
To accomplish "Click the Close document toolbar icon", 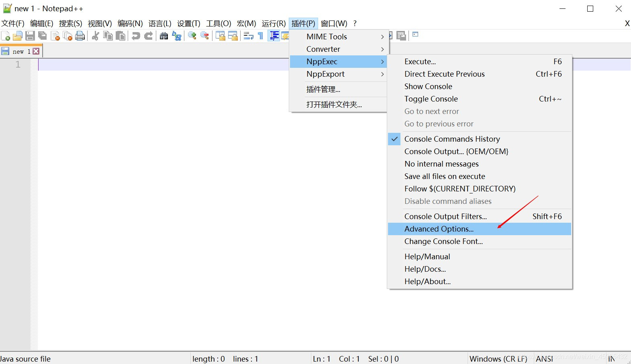I will pos(55,36).
